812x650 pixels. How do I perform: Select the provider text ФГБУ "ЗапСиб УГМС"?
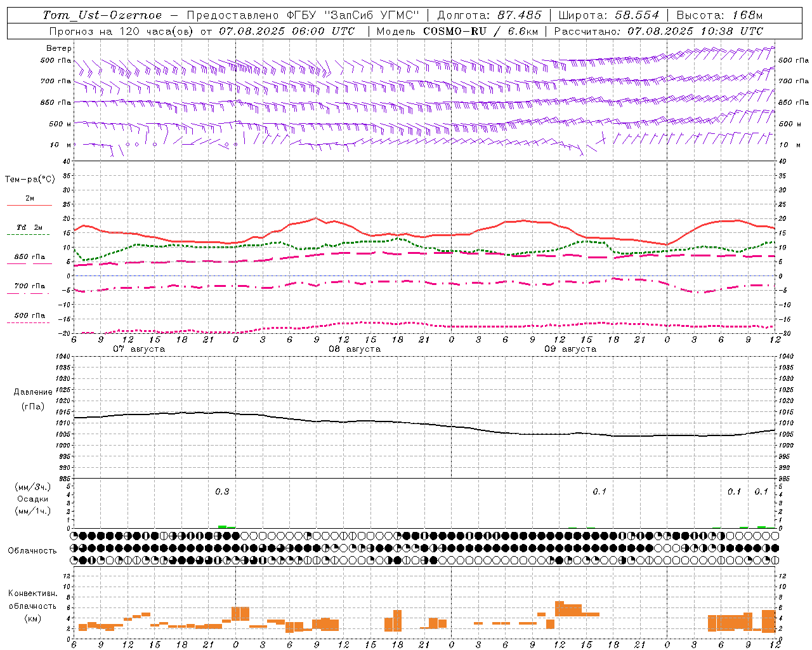352,15
